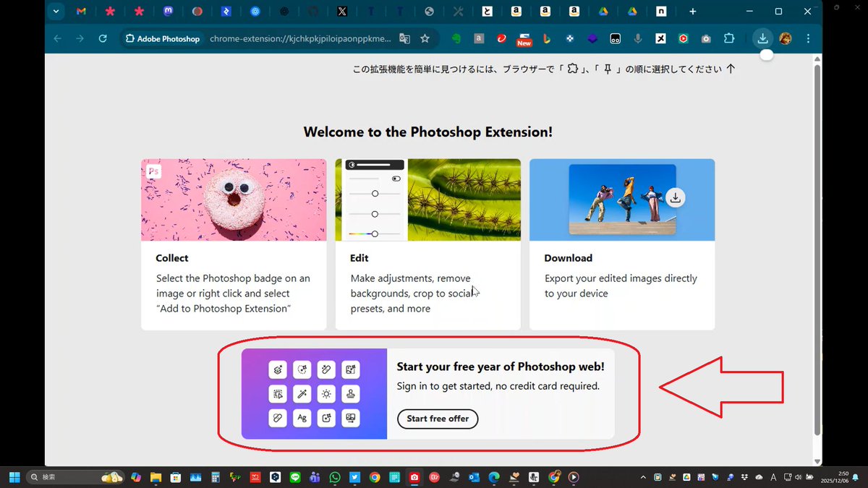The height and width of the screenshot is (488, 868).
Task: Open the microphone extension icon
Action: 638,38
